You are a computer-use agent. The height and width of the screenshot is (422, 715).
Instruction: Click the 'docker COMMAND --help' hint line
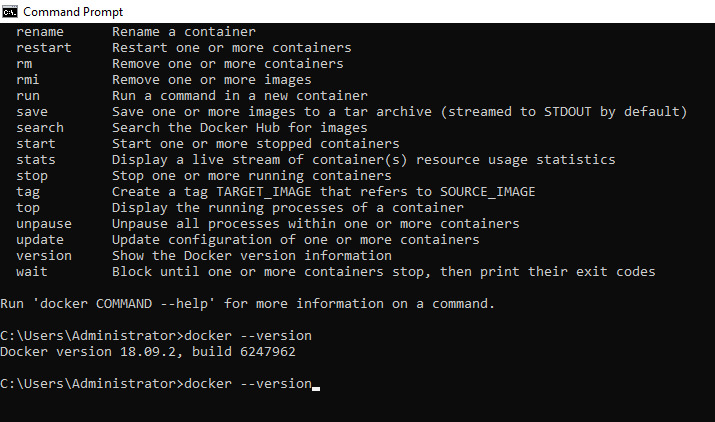click(x=248, y=304)
